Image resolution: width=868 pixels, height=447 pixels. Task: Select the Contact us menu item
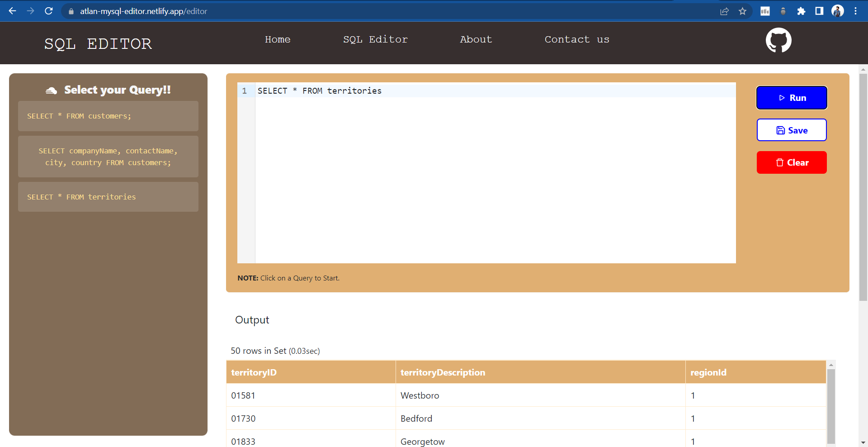click(577, 40)
